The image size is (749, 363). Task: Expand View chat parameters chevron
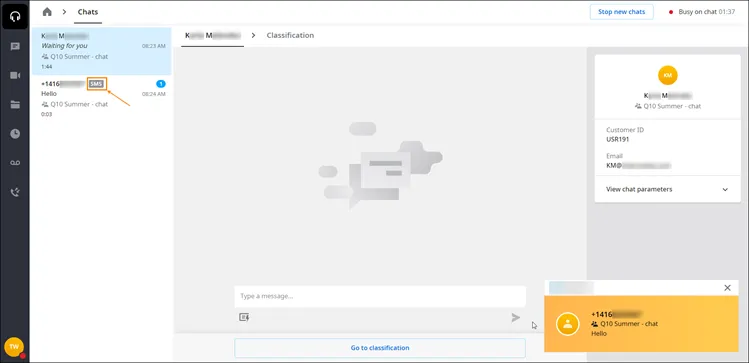coord(725,190)
